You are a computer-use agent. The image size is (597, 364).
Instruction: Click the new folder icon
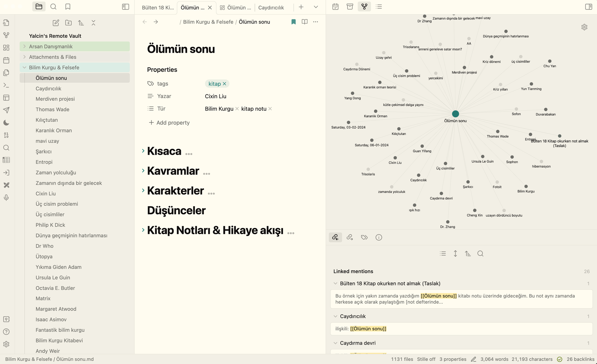point(68,23)
